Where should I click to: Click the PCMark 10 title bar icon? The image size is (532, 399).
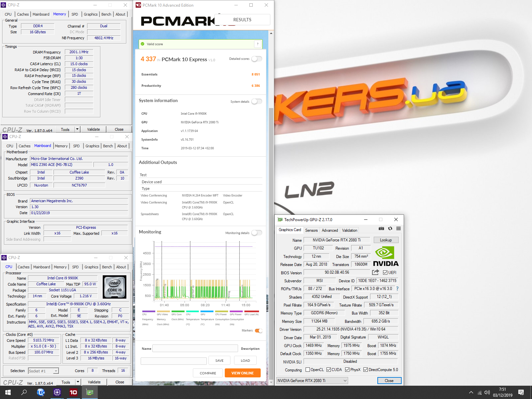[x=138, y=5]
